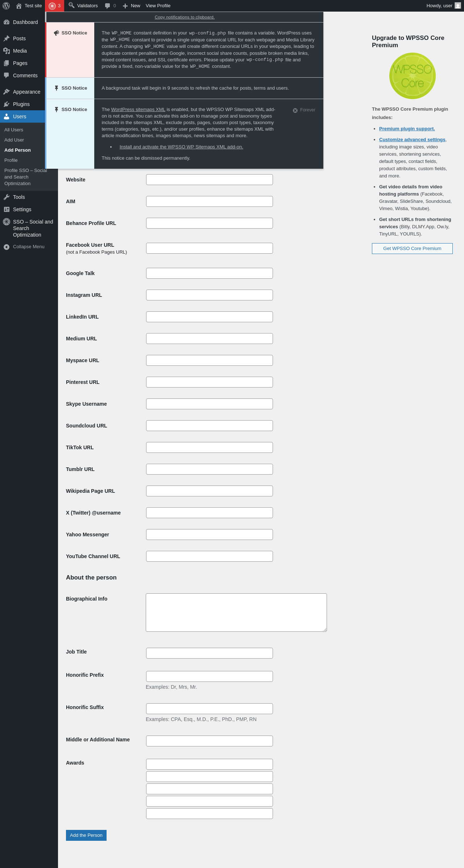Click the Plugins plug icon
The height and width of the screenshot is (868, 464).
coord(7,104)
